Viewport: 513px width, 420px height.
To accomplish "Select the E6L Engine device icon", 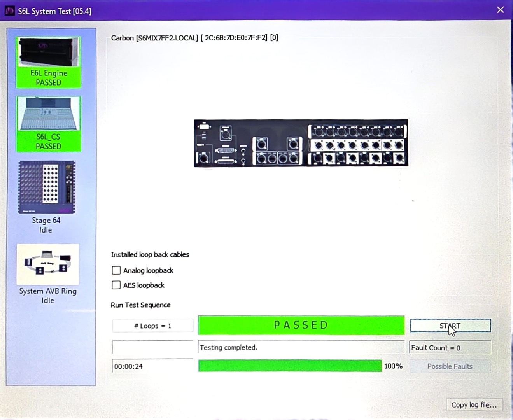I will pos(49,52).
